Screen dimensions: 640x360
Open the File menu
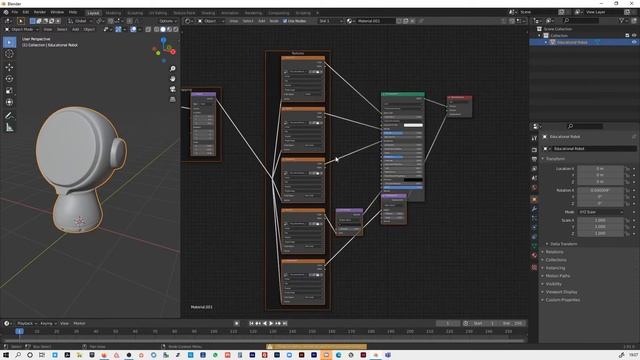[15, 12]
